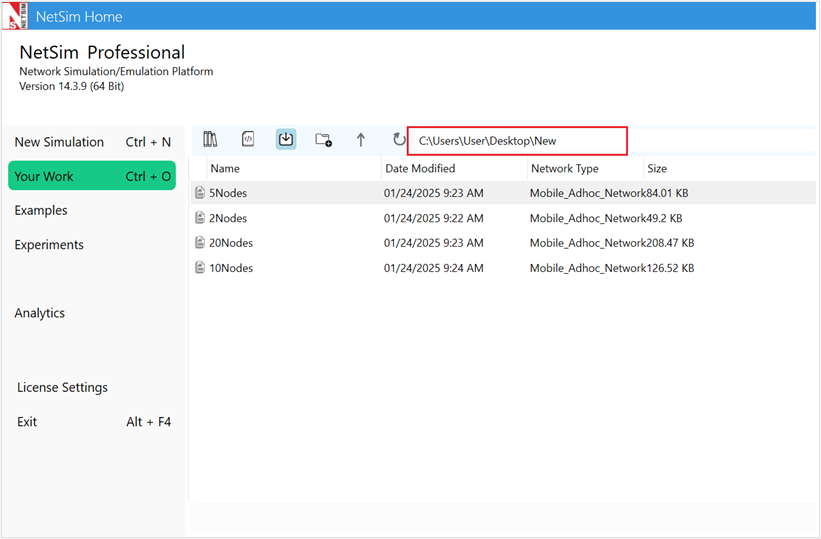Click the file icon beside 2Nodes
Screen dimensions: 821x539
199,217
